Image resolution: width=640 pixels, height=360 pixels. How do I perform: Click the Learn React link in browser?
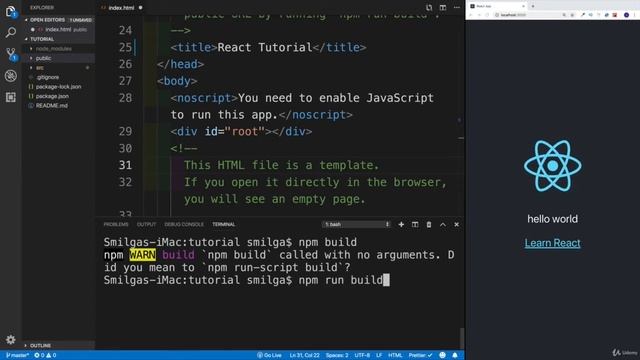[552, 243]
